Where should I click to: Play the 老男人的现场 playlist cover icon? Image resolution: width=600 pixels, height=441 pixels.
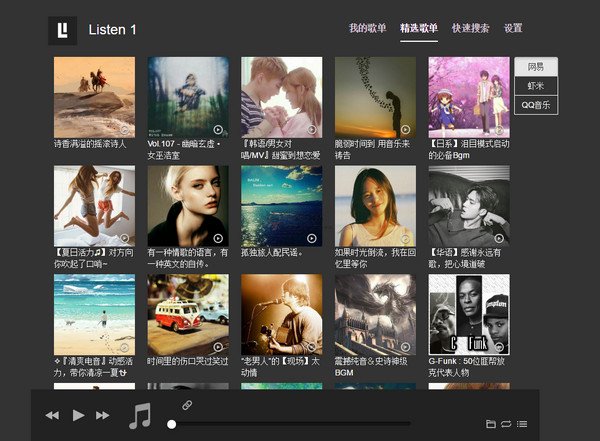click(x=312, y=347)
